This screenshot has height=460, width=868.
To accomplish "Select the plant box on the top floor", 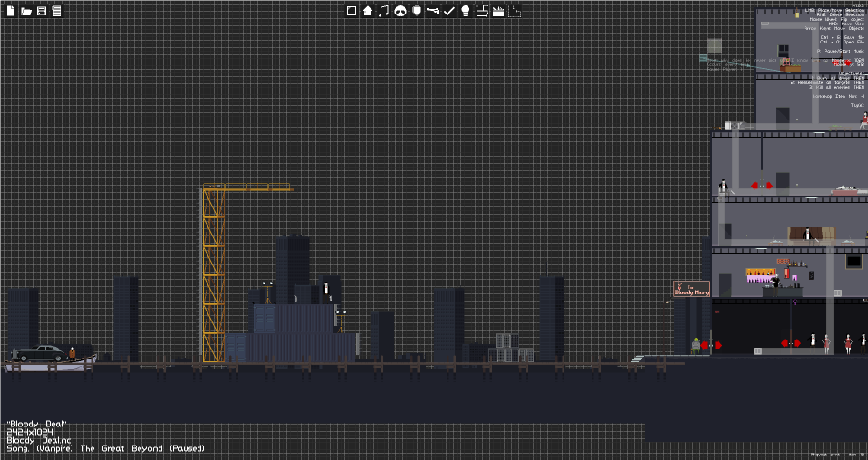I will (790, 68).
